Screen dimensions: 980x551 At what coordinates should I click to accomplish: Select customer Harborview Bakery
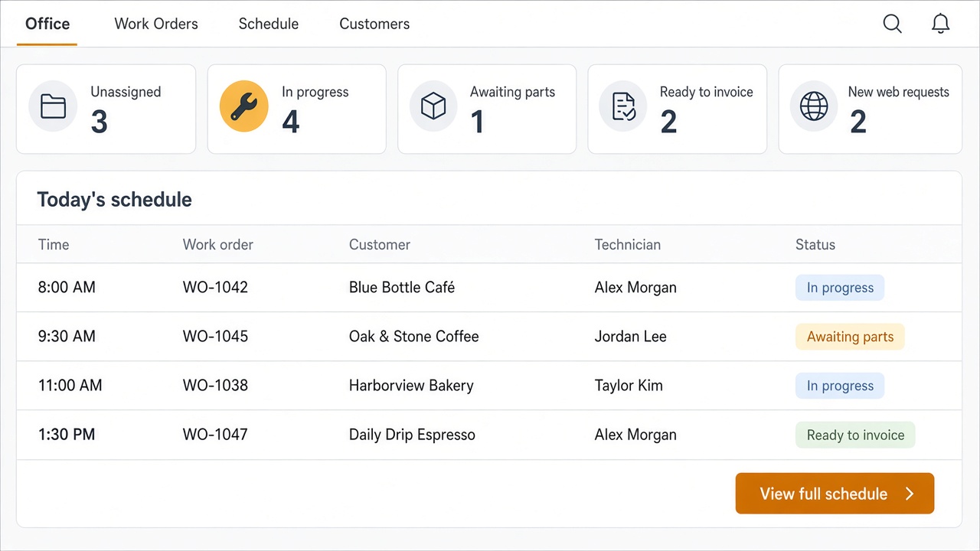point(411,386)
